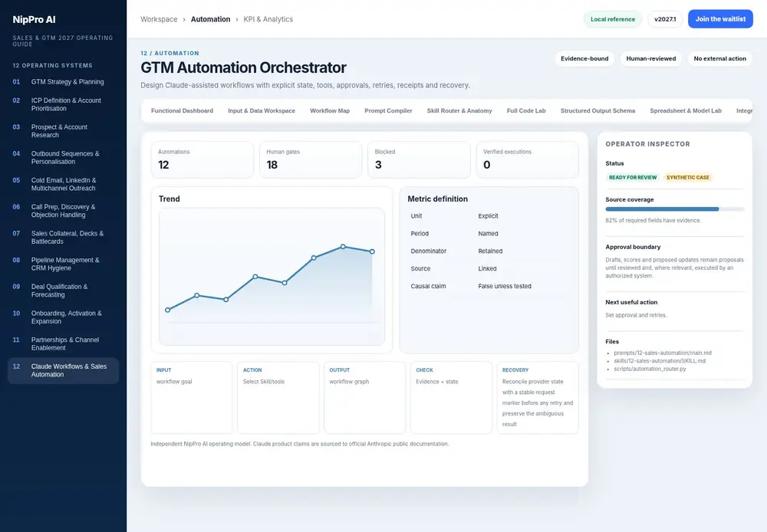This screenshot has height=532, width=767.
Task: Open the Workspace breadcrumb
Action: coord(159,19)
